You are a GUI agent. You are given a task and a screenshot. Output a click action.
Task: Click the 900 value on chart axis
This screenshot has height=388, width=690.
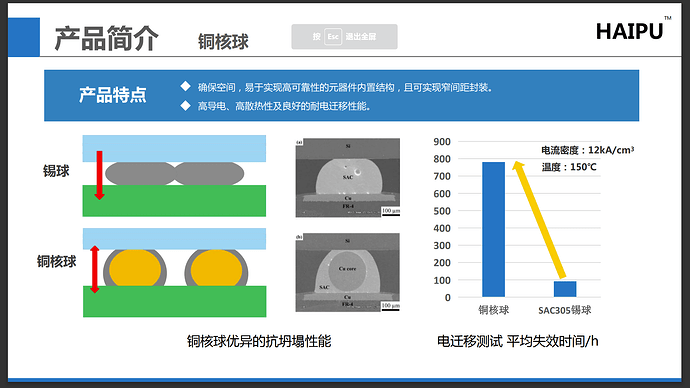pos(442,142)
